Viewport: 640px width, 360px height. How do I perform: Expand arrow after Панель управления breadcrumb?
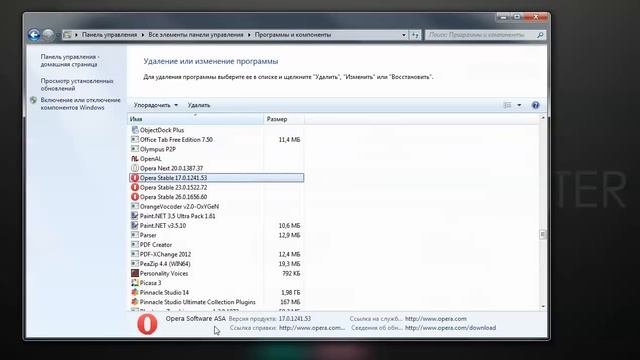coord(143,35)
